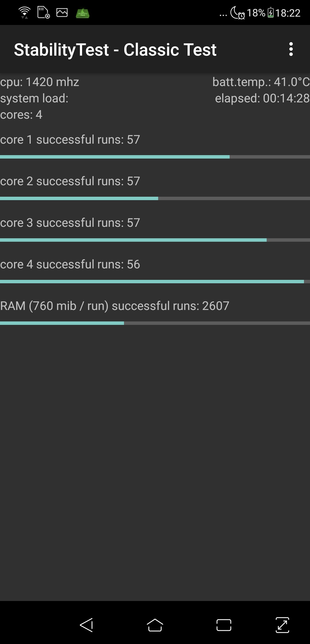
Task: Tap the battery temperature reading
Action: 261,82
